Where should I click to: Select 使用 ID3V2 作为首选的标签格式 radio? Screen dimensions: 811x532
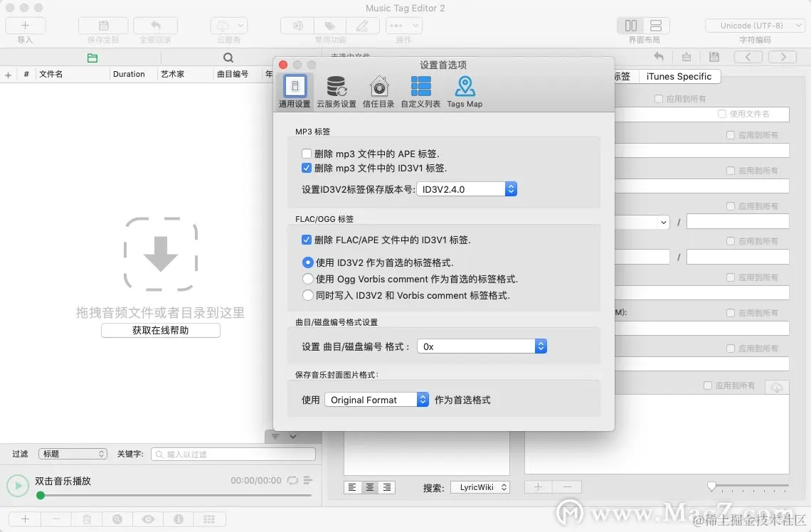point(308,262)
